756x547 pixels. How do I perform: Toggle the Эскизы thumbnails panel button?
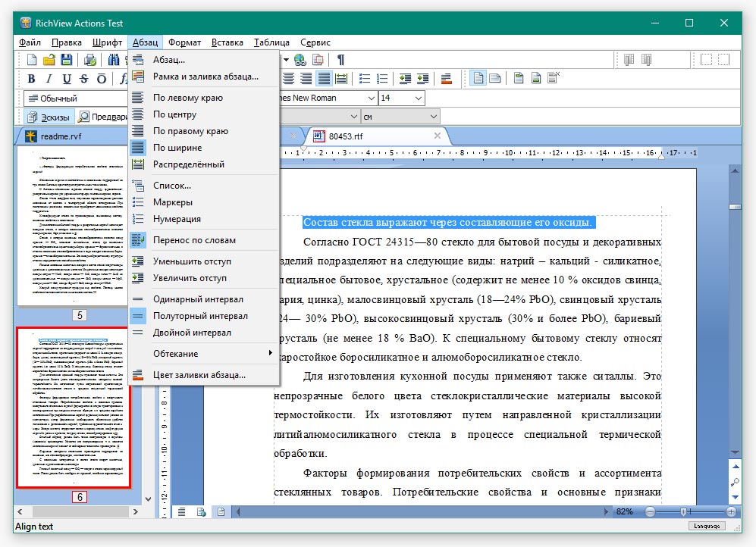click(x=49, y=117)
